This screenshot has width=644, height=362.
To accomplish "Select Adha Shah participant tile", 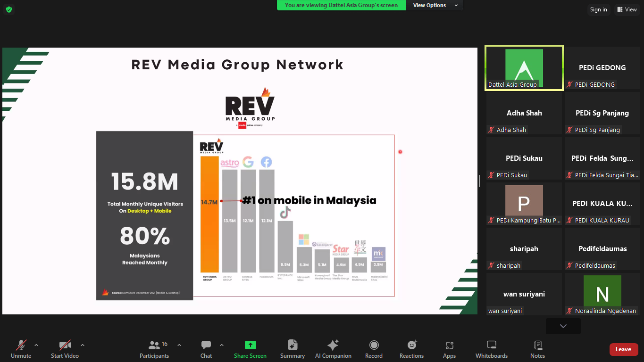I will click(x=524, y=113).
